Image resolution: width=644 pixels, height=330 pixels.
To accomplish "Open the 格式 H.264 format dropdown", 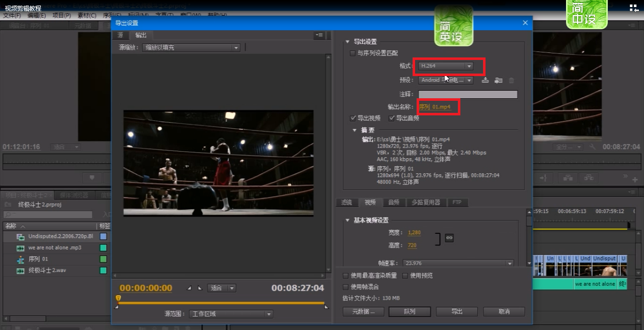I will [446, 66].
